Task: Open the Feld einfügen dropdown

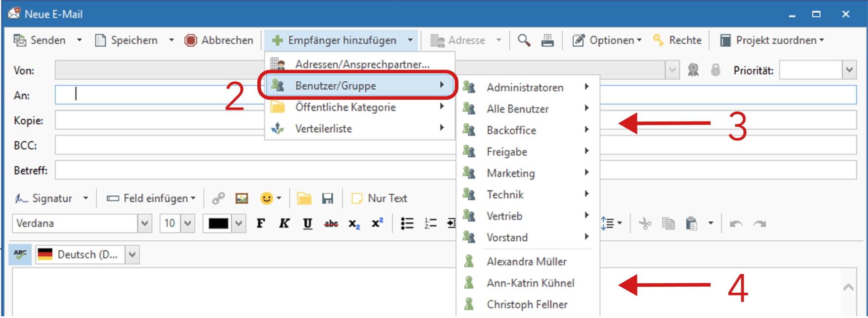Action: pyautogui.click(x=151, y=198)
